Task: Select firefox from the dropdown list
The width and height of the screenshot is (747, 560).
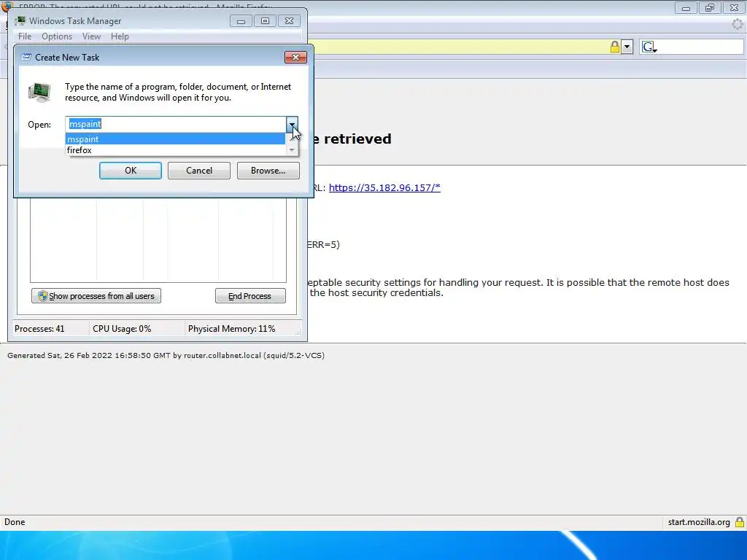Action: (175, 150)
